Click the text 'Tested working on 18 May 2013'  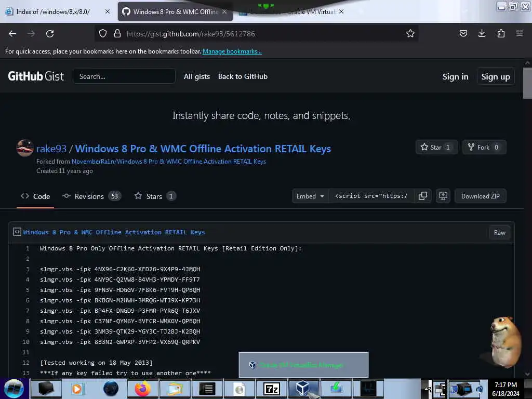click(x=96, y=363)
